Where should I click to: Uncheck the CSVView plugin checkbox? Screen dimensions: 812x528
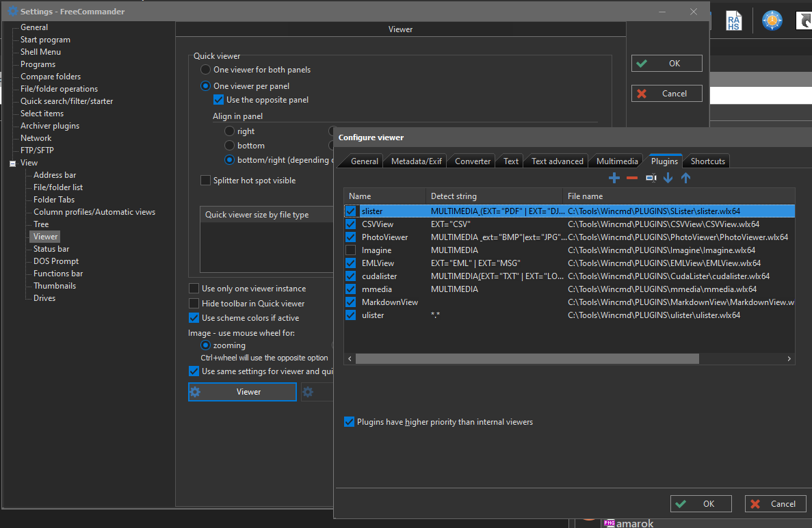click(350, 224)
